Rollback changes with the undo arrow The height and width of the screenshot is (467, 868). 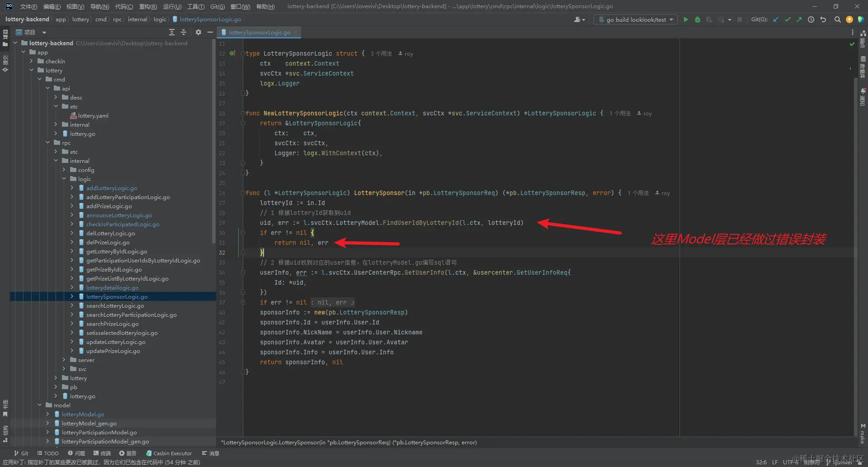(x=823, y=19)
